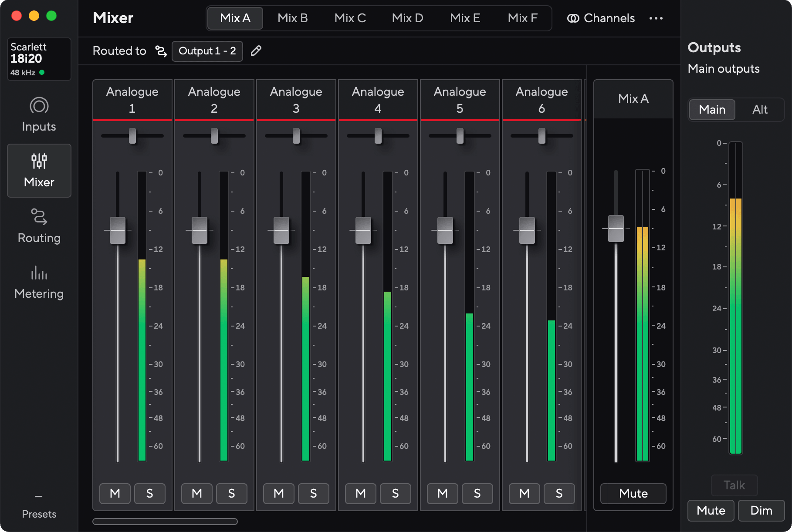Mute the Mix A master output
The image size is (792, 532).
[633, 493]
